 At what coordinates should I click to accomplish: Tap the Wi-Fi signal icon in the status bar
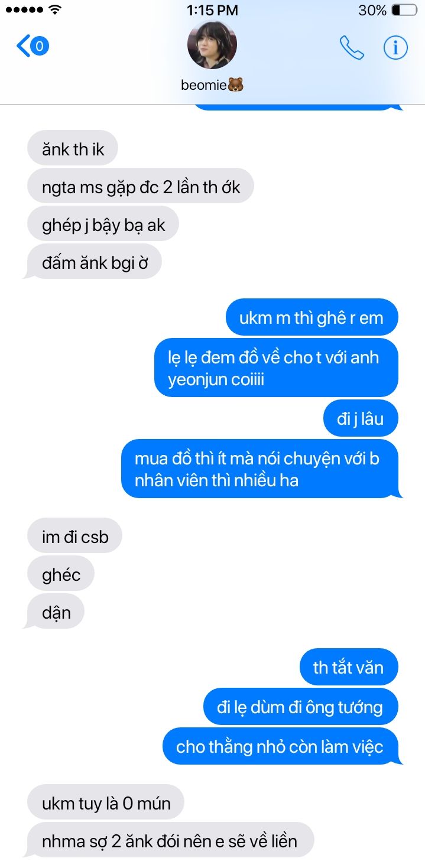pos(55,9)
